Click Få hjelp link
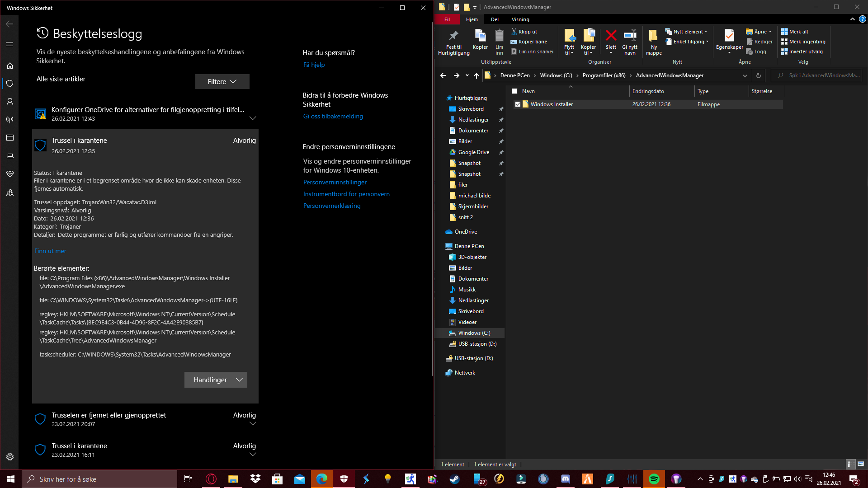The width and height of the screenshot is (868, 488). click(x=314, y=65)
